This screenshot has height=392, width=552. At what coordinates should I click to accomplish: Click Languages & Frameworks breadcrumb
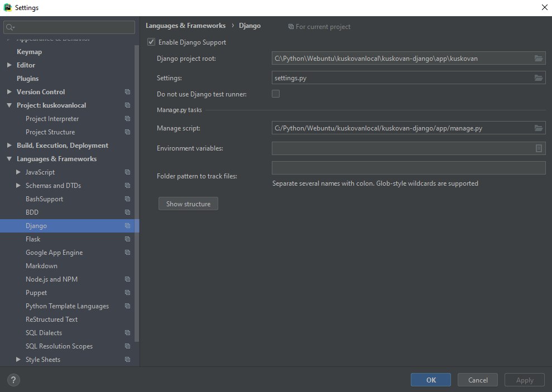(x=185, y=25)
